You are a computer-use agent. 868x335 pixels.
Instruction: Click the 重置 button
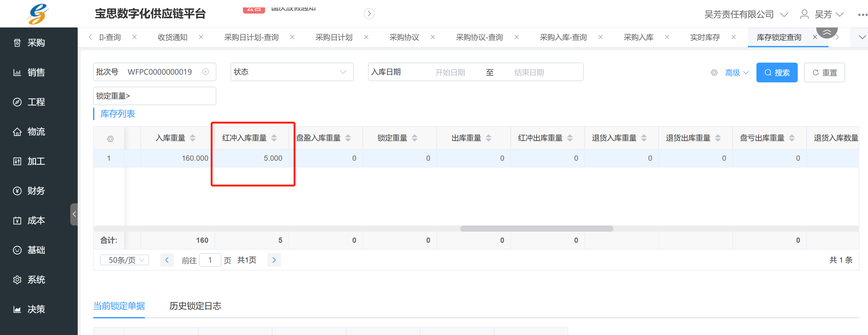tap(824, 72)
